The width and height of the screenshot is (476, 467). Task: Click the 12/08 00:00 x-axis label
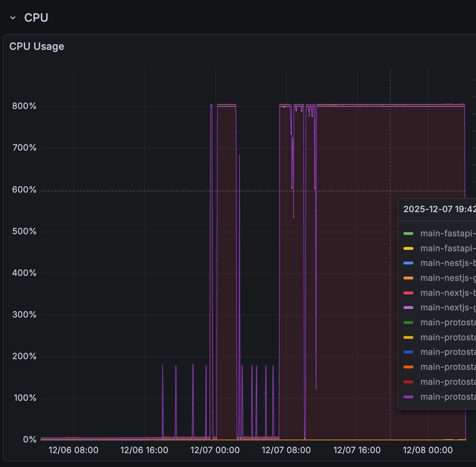pos(428,450)
